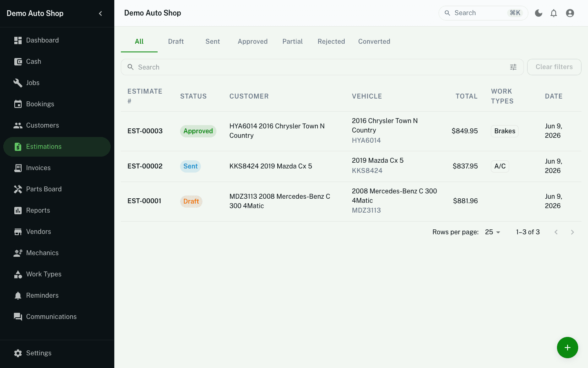The height and width of the screenshot is (368, 588).
Task: Toggle dark mode moon icon
Action: (539, 13)
